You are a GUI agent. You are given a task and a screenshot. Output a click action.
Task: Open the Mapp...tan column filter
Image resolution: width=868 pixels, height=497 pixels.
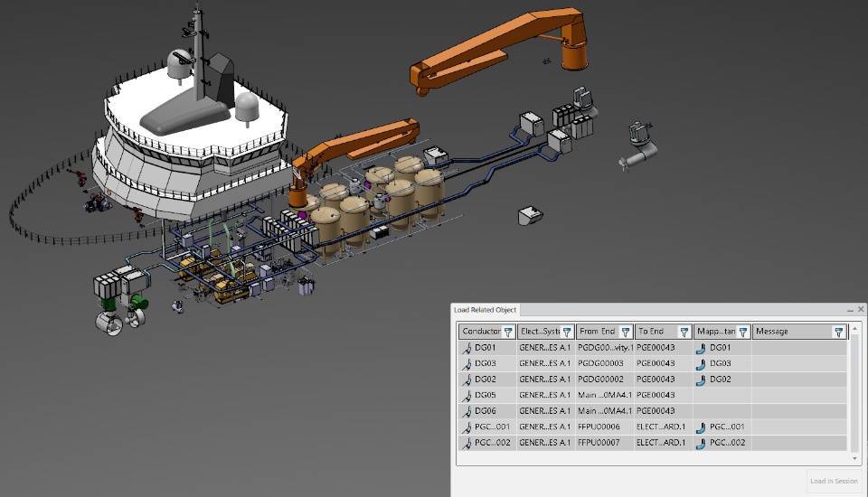tap(743, 332)
